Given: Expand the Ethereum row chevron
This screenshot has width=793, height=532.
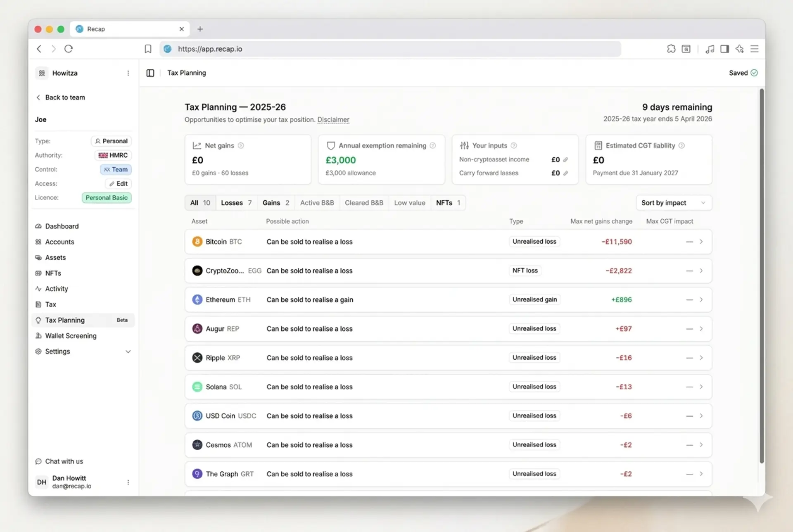Looking at the screenshot, I should click(701, 299).
